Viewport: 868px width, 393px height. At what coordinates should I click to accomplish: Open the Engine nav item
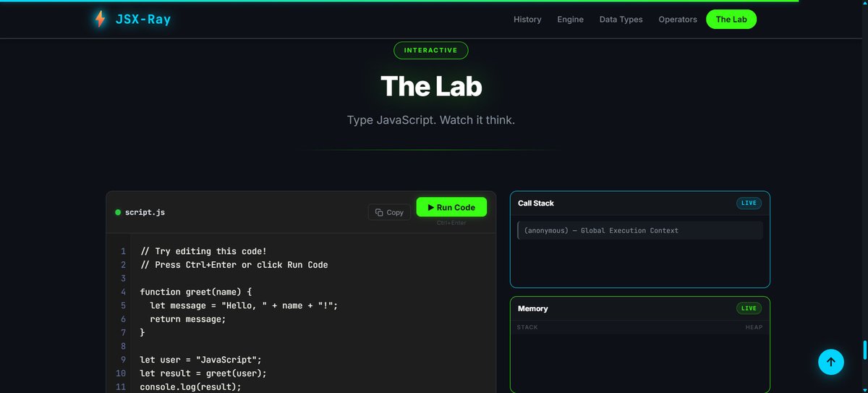pos(570,20)
